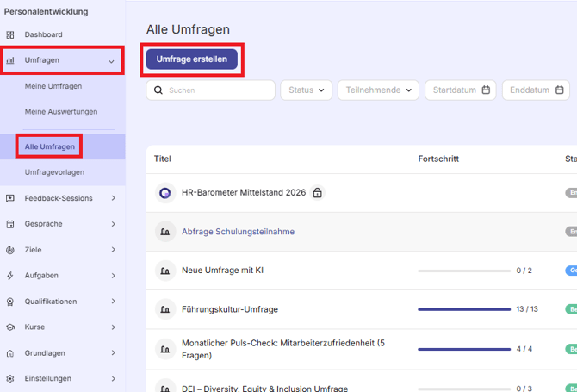Click the Fortschritt column header
577x392 pixels.
438,159
